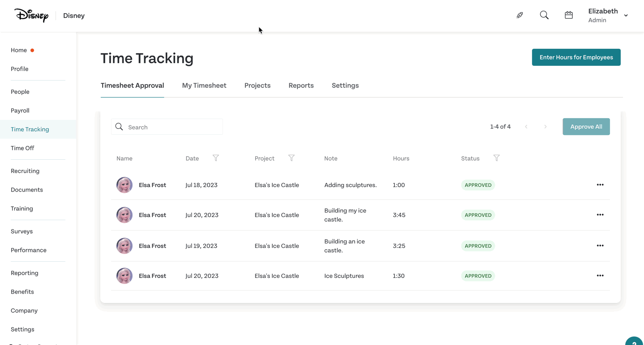Go to the previous page of timesheets

click(526, 127)
